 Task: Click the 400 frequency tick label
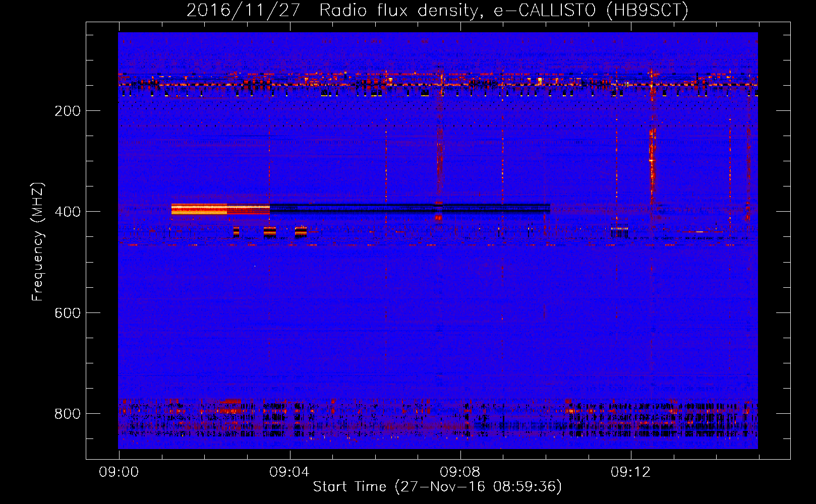tap(68, 212)
